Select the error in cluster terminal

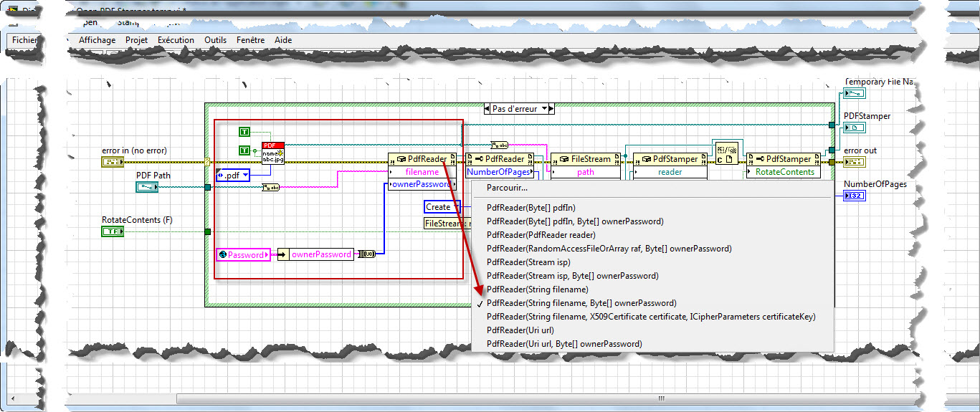click(x=113, y=163)
